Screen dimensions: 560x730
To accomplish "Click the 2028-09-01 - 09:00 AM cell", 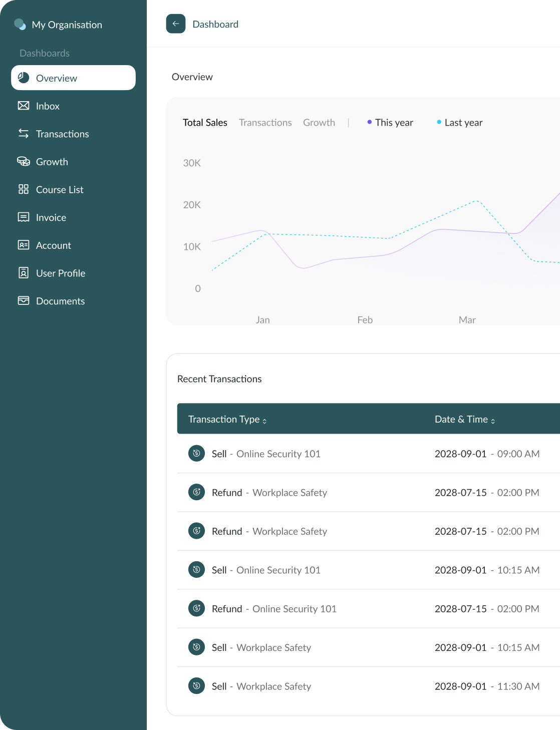I will pos(487,454).
